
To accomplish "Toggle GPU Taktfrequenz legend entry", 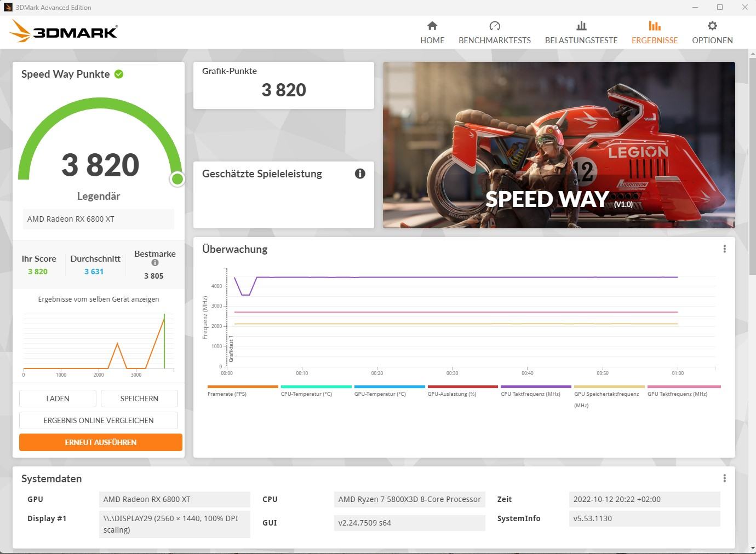I will pyautogui.click(x=684, y=391).
